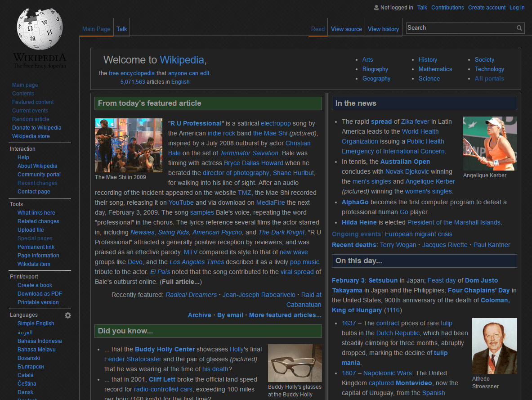Switch Wikipedia to Simple English
Screen dimensions: 532x400
tap(36, 323)
